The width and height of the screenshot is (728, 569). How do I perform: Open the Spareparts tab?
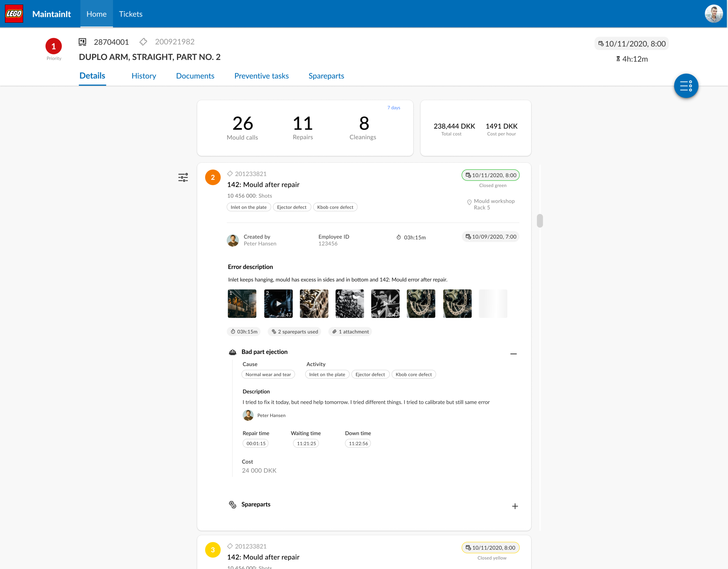(x=326, y=76)
